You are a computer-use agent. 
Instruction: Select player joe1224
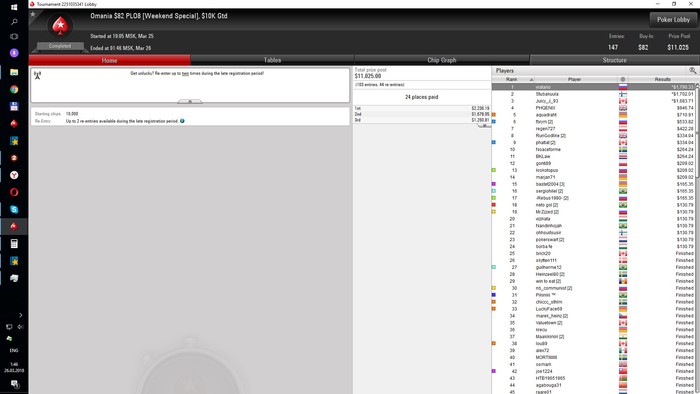pos(594,371)
